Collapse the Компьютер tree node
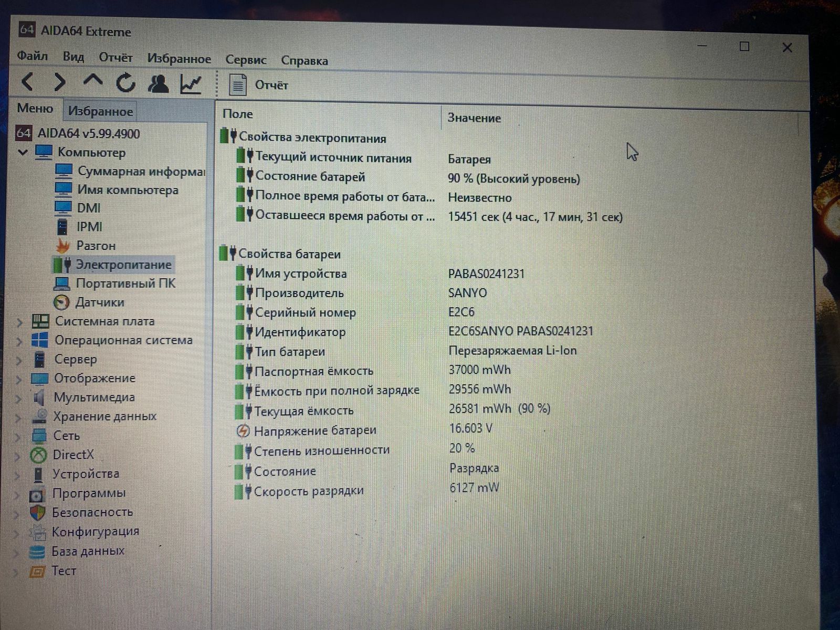840x630 pixels. pos(23,153)
